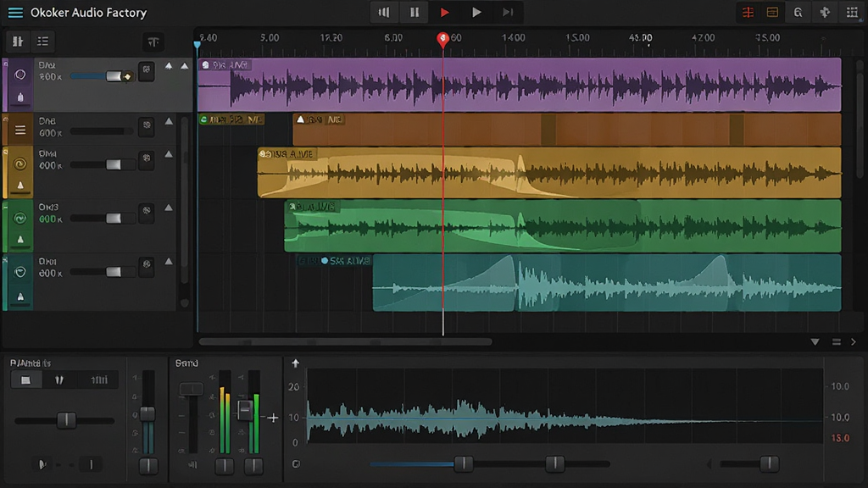
Task: Click the text tool icon above the track list
Action: click(x=153, y=42)
